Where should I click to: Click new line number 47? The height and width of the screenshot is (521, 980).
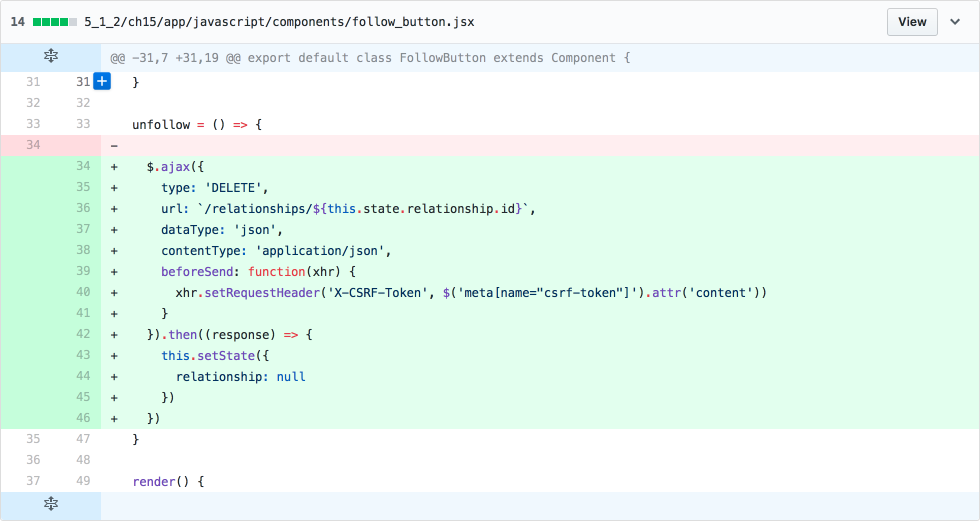(83, 439)
